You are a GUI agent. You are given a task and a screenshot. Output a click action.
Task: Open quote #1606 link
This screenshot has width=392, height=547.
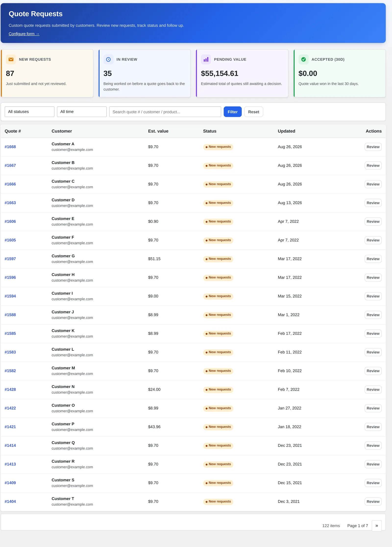[10, 222]
